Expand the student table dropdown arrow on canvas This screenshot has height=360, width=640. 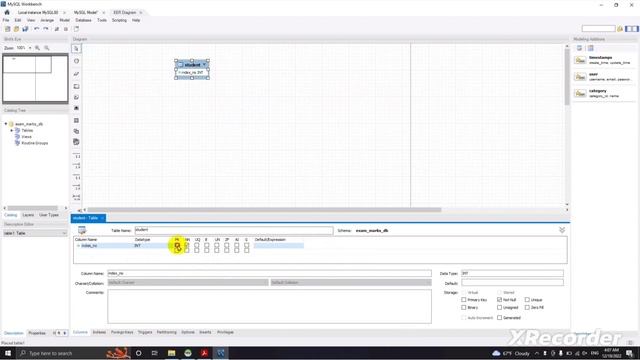coord(204,64)
